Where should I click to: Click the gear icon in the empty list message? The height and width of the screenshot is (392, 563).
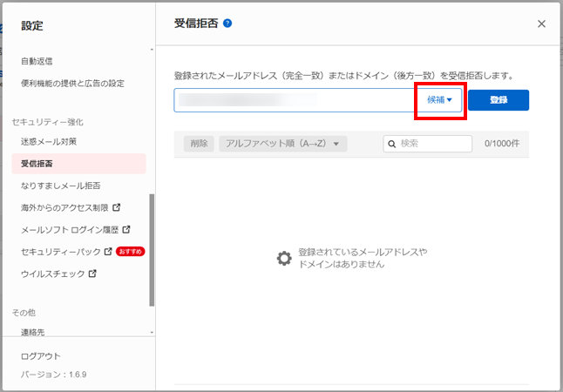pos(284,258)
